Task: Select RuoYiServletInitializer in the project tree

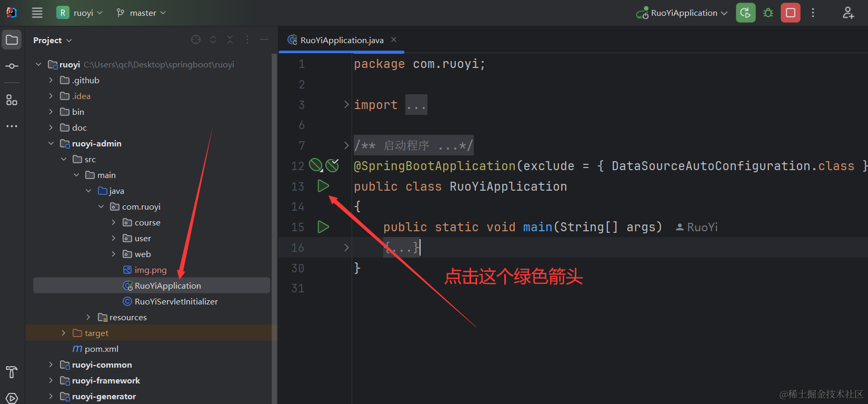Action: [176, 301]
